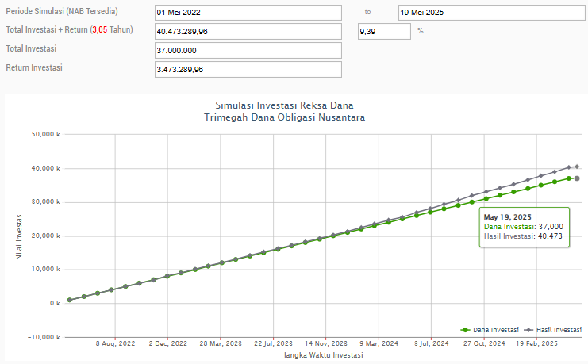Click the y-axis label 10,000 k
The height and width of the screenshot is (364, 588).
click(x=46, y=269)
